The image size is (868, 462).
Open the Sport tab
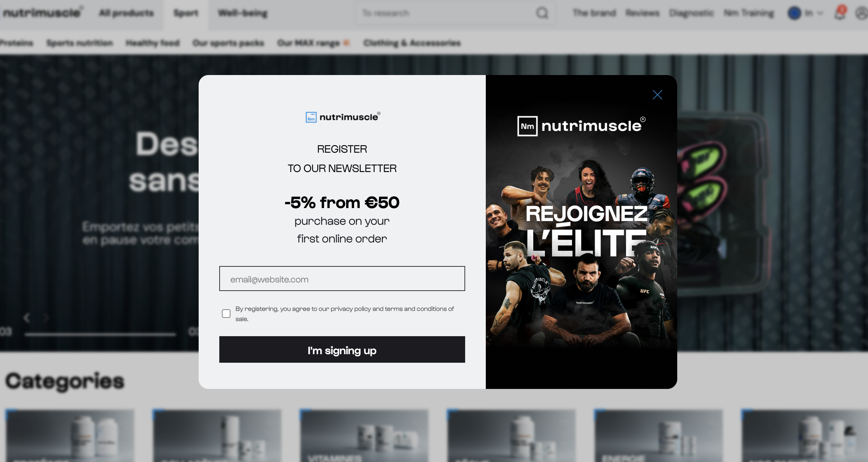pos(186,13)
